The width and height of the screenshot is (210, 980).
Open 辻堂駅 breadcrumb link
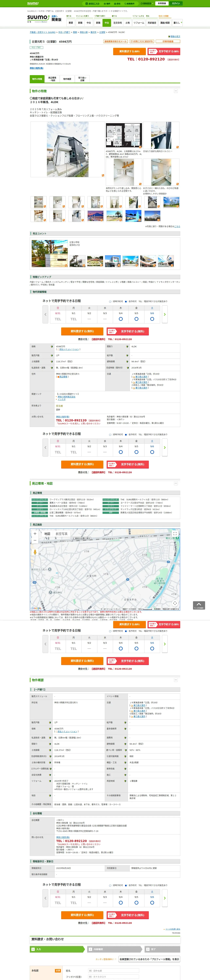coord(102,32)
